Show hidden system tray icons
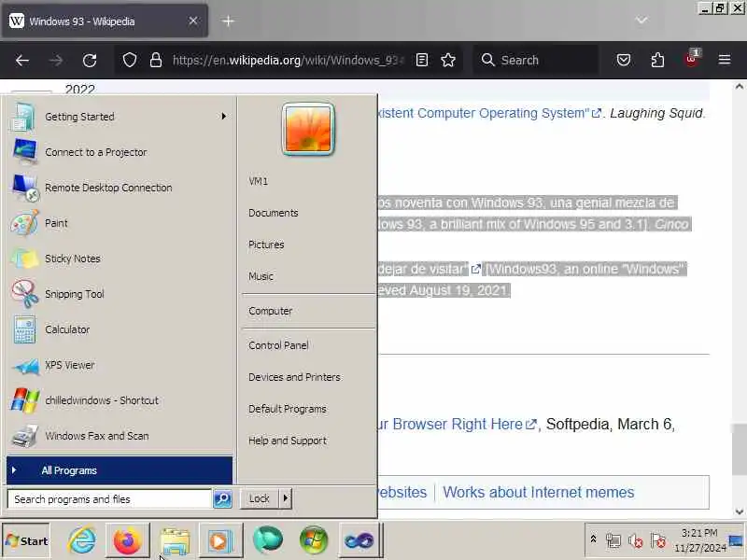 [593, 539]
